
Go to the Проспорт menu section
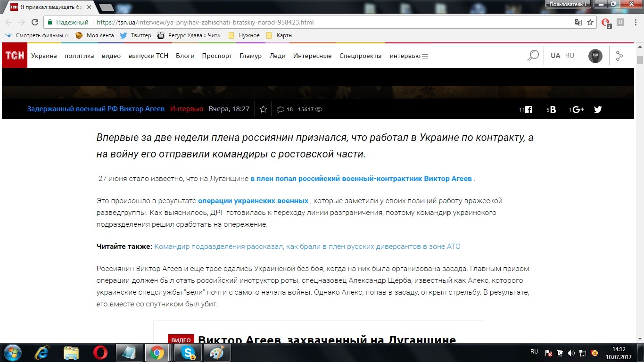click(x=217, y=56)
